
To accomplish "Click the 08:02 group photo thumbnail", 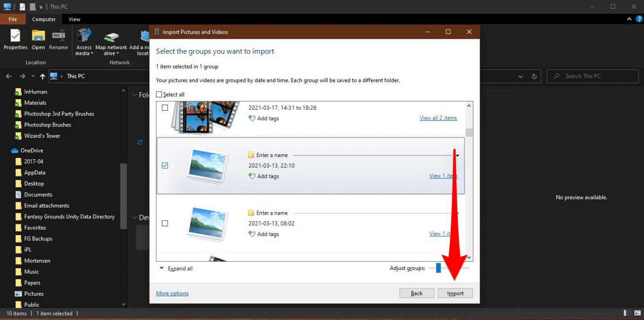I will click(207, 224).
